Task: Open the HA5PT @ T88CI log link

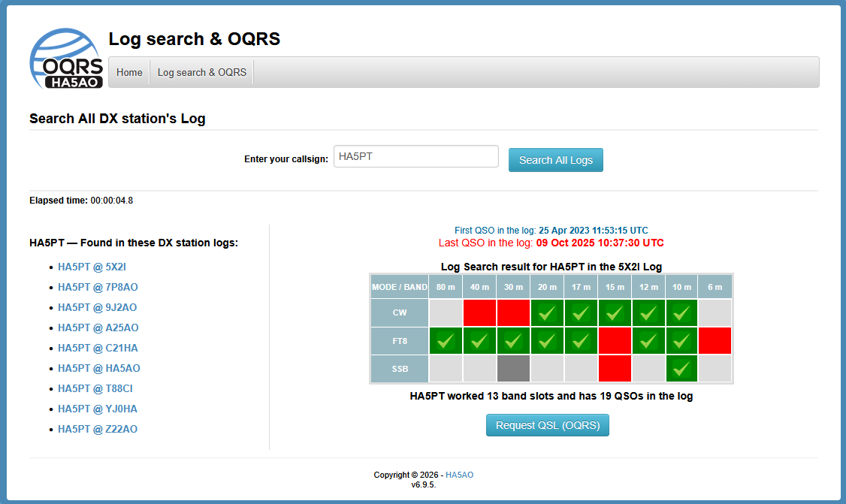Action: pyautogui.click(x=95, y=388)
